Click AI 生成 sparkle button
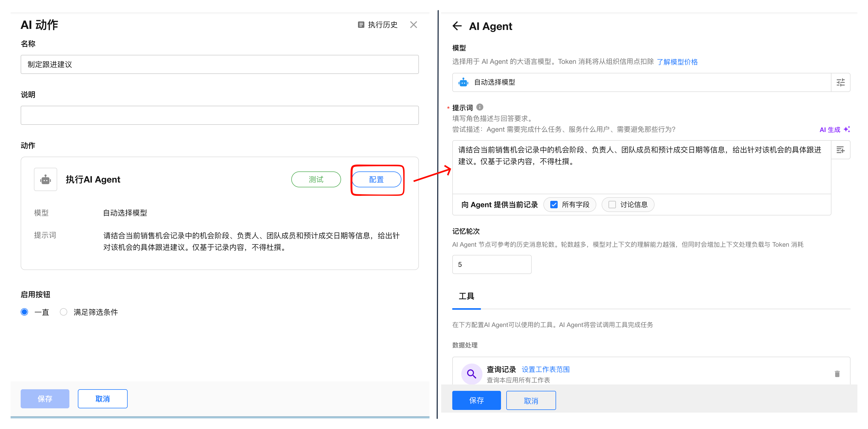 [x=834, y=130]
